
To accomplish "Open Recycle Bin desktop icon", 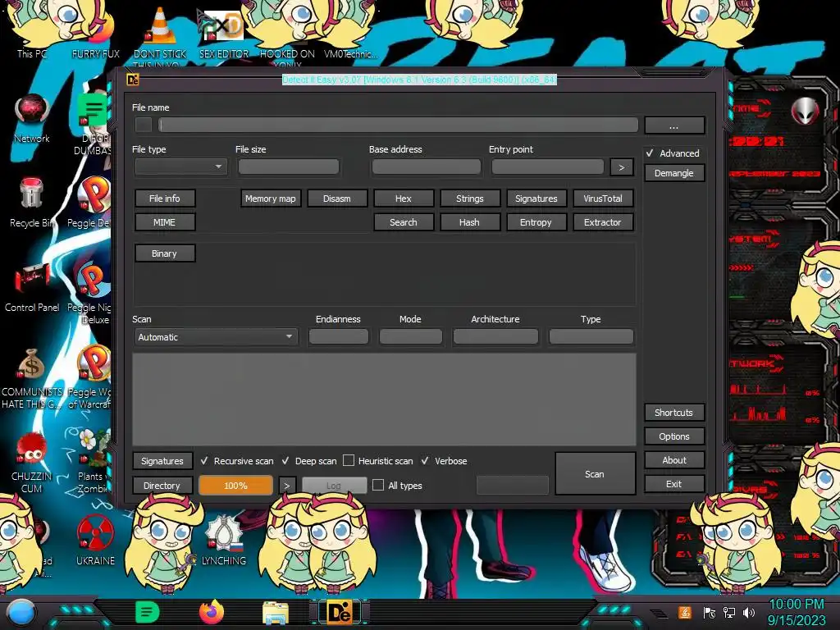I will [32, 203].
